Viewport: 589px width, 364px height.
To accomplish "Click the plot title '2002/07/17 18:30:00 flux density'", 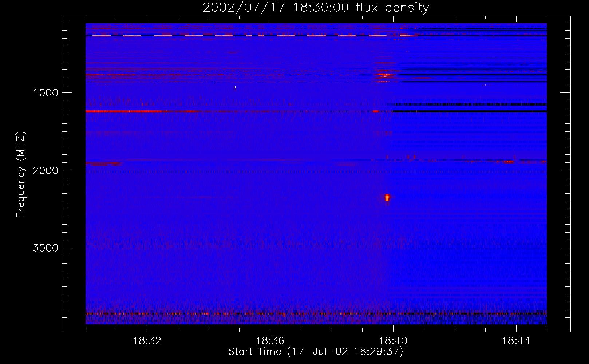I will (316, 7).
